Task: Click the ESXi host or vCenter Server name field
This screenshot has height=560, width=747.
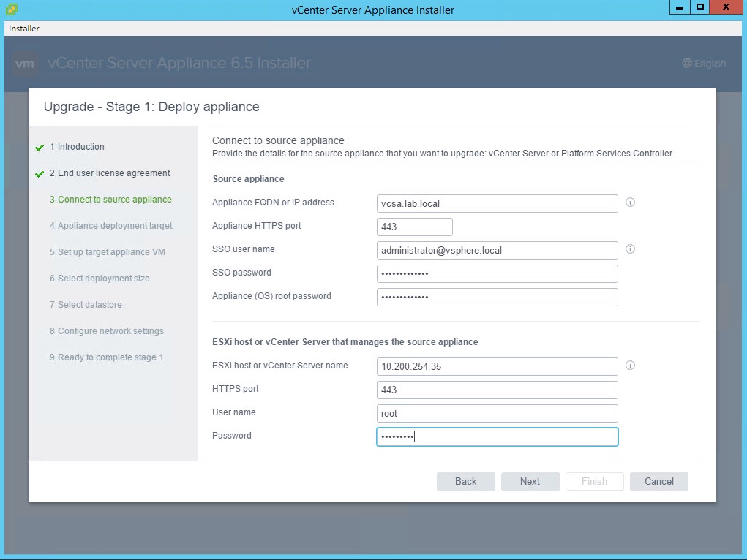Action: pyautogui.click(x=497, y=366)
